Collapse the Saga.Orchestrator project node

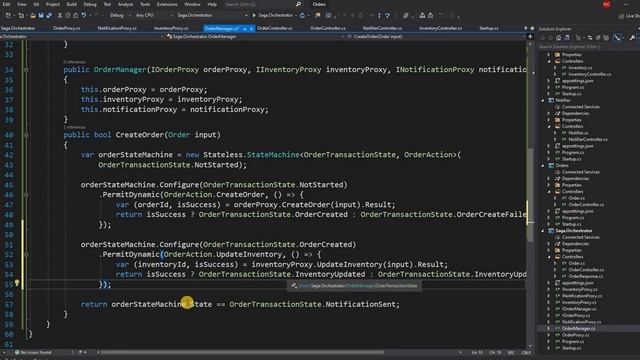pos(543,231)
